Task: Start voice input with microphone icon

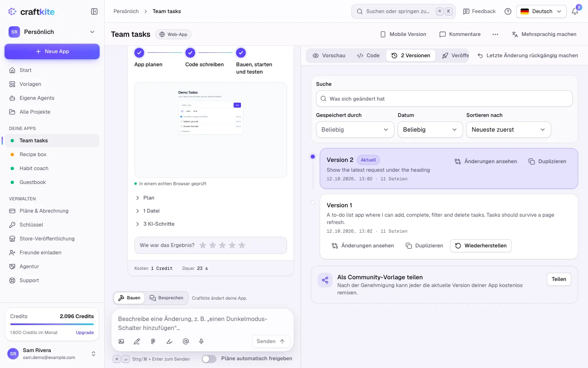Action: click(x=201, y=341)
